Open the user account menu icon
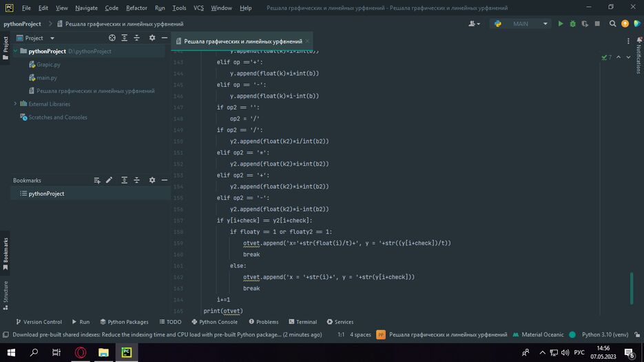The width and height of the screenshot is (644, 362). [x=474, y=24]
